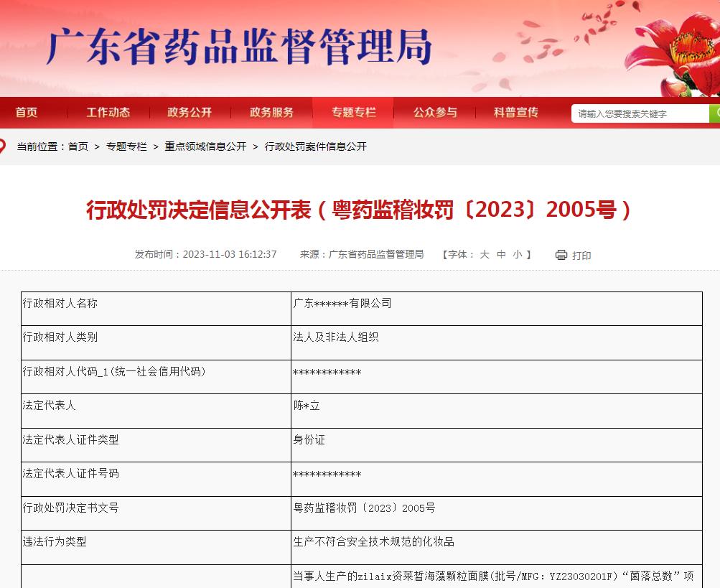Image resolution: width=720 pixels, height=588 pixels.
Task: Click the cell 违法行为类型
Action: coord(156,547)
